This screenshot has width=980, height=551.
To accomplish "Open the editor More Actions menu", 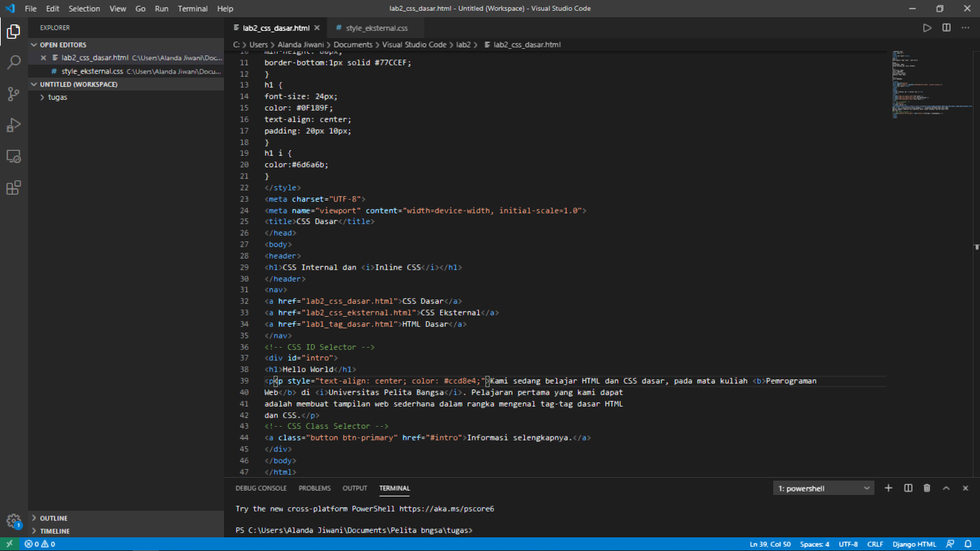I will point(966,28).
